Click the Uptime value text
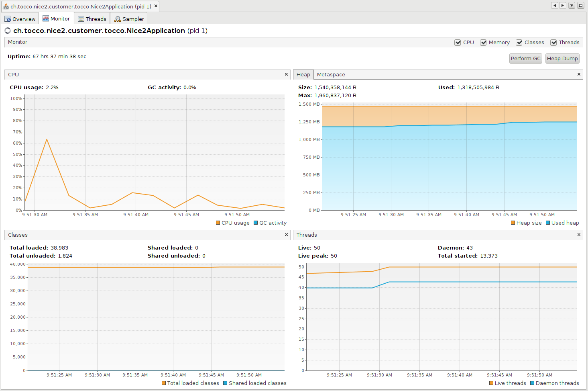Screen dimensions: 588x391 [59, 57]
